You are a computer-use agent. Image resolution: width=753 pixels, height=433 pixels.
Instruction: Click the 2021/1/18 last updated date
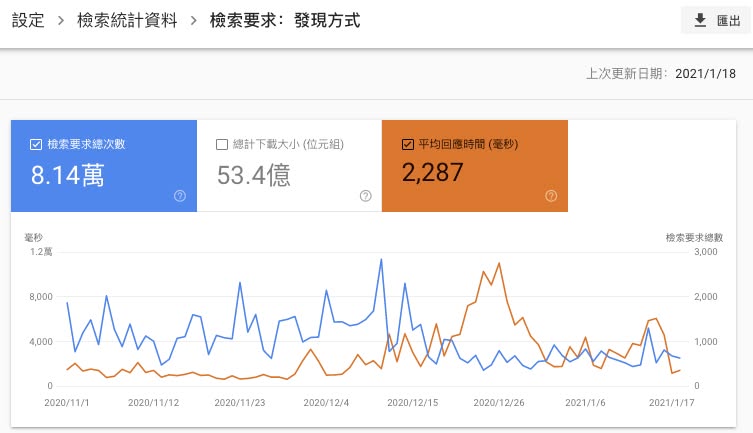705,73
